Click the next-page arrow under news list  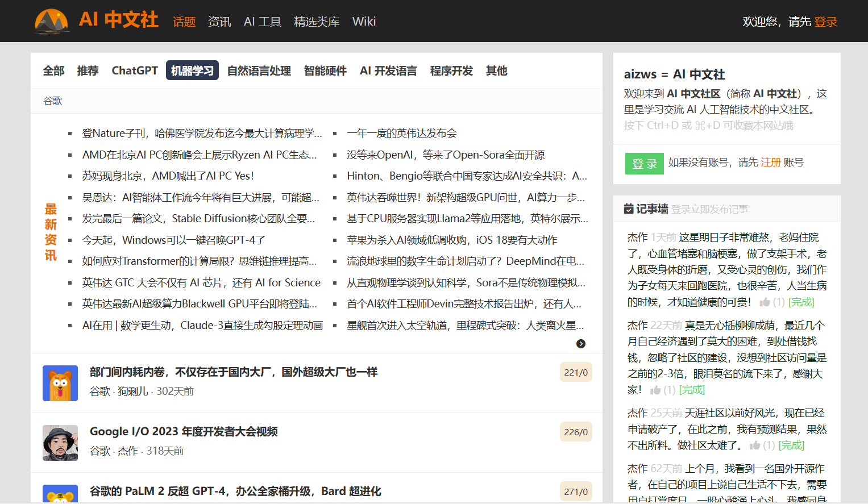coord(580,344)
